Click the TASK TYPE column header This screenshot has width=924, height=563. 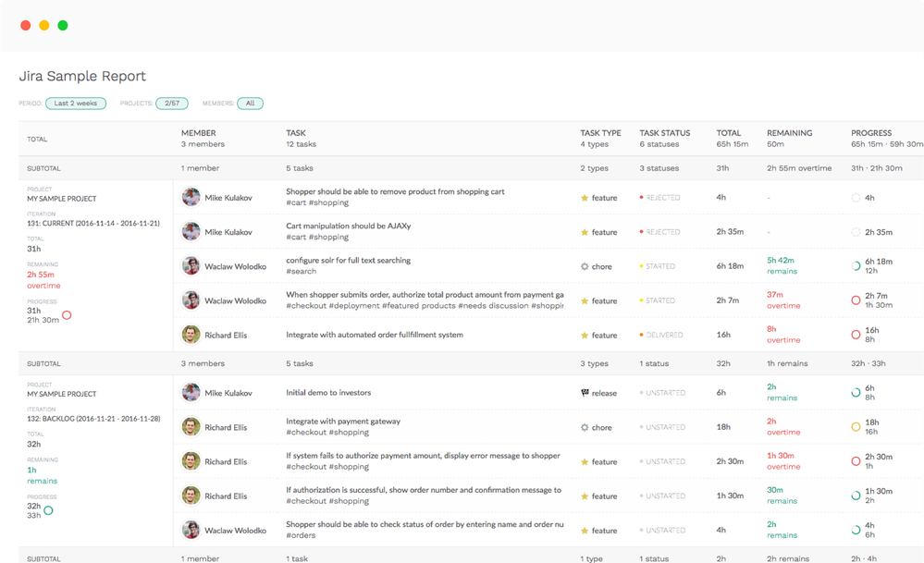600,133
